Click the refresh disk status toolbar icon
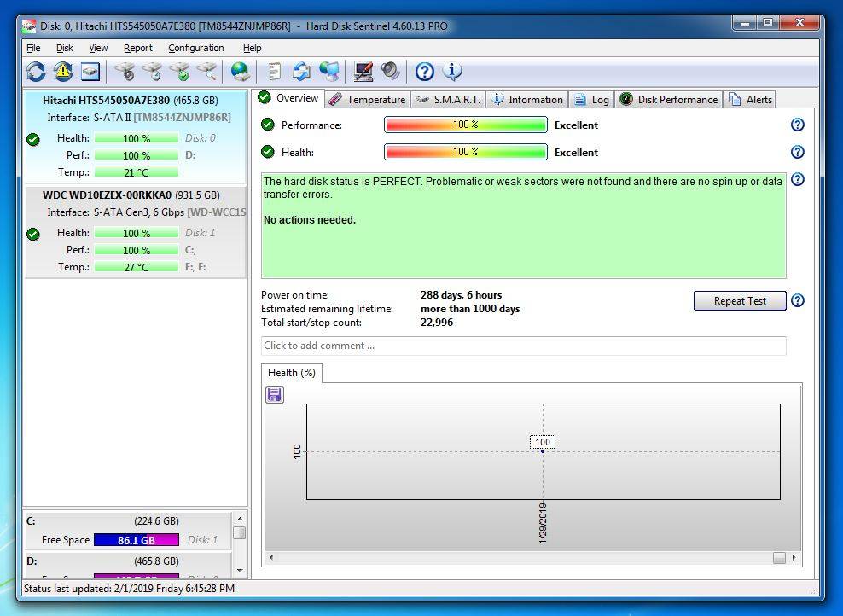The height and width of the screenshot is (616, 843). click(36, 72)
